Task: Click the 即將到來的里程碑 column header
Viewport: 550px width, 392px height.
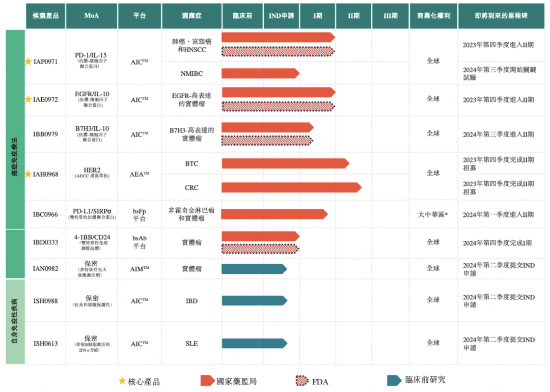Action: (501, 16)
